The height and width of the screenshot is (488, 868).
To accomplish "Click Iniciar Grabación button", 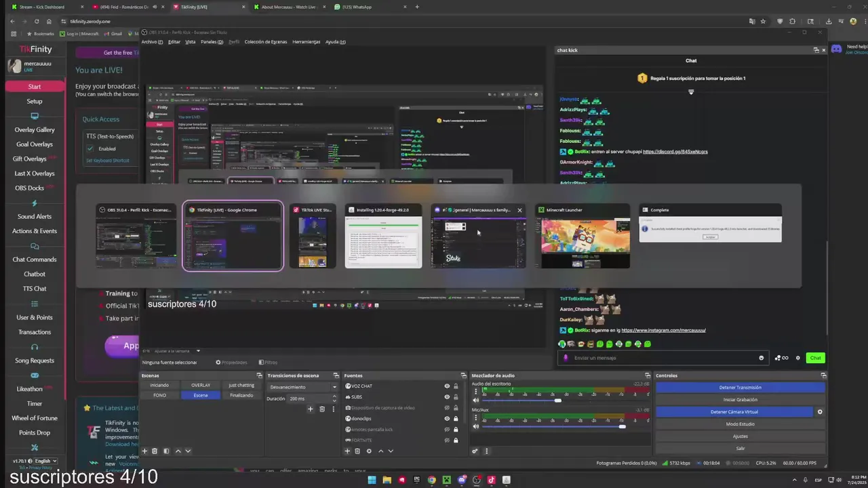I will [741, 400].
